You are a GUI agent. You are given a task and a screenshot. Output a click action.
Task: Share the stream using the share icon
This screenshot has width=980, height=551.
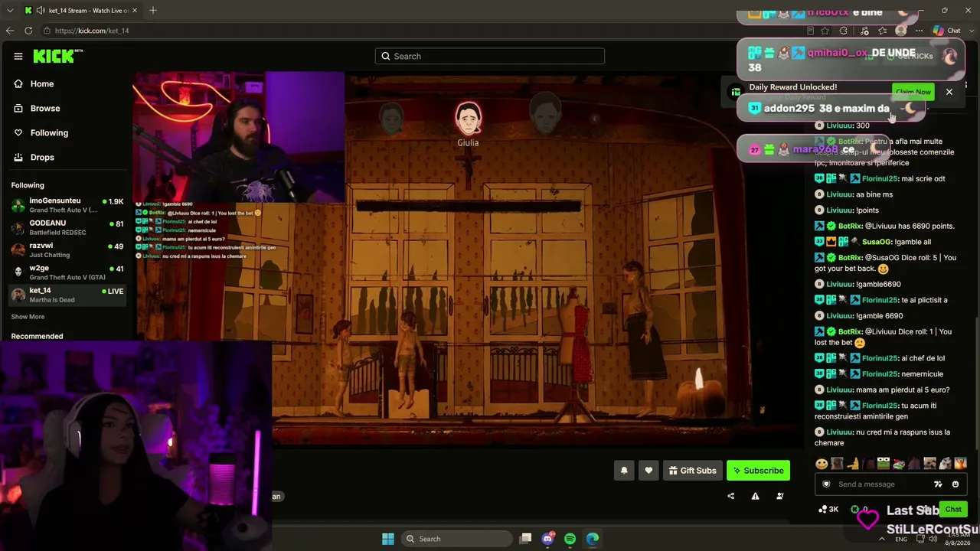(x=730, y=496)
